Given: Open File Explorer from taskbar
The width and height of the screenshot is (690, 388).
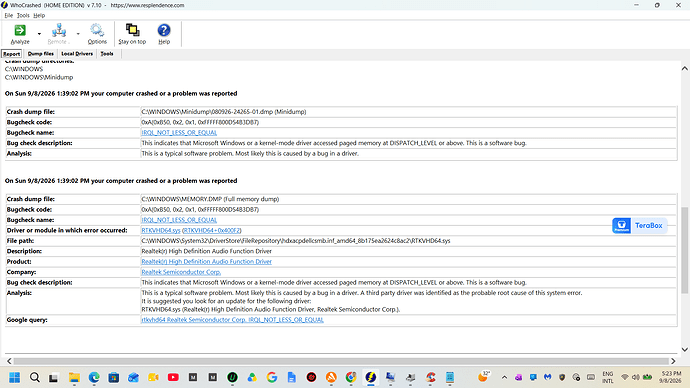Looking at the screenshot, I should tap(74, 377).
